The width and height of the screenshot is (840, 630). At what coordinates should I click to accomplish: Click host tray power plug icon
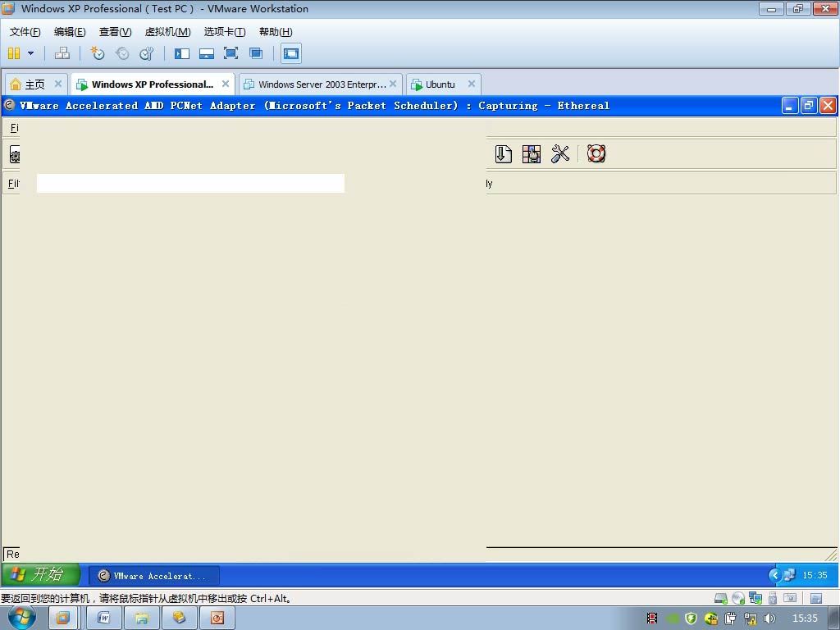click(x=730, y=619)
